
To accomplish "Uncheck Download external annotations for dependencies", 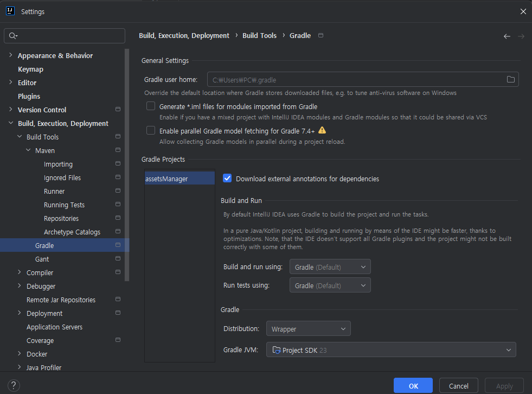I will click(x=227, y=179).
